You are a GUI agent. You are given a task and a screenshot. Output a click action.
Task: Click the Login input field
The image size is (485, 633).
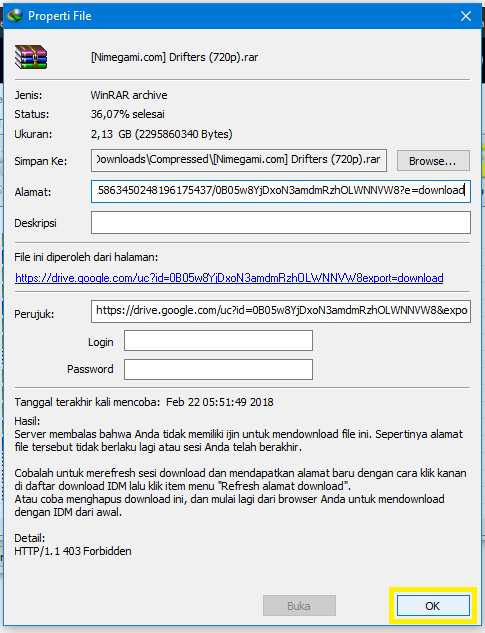click(218, 340)
